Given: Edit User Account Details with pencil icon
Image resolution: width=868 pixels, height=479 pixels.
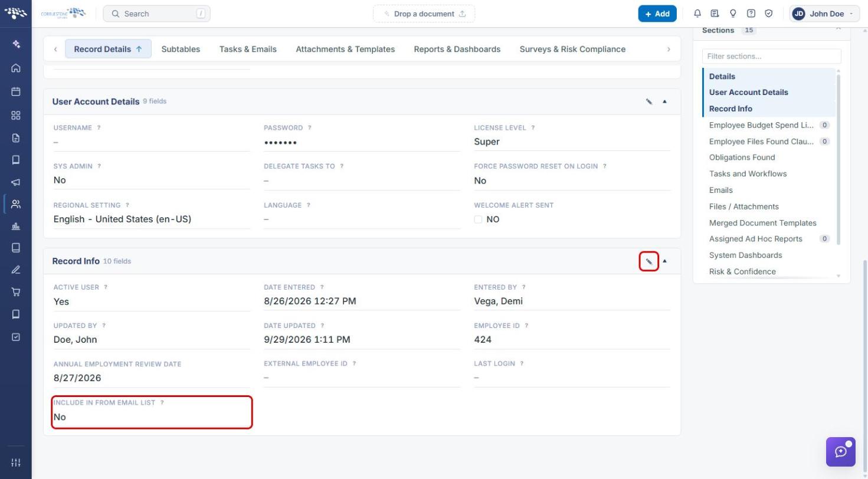Looking at the screenshot, I should click(x=649, y=101).
